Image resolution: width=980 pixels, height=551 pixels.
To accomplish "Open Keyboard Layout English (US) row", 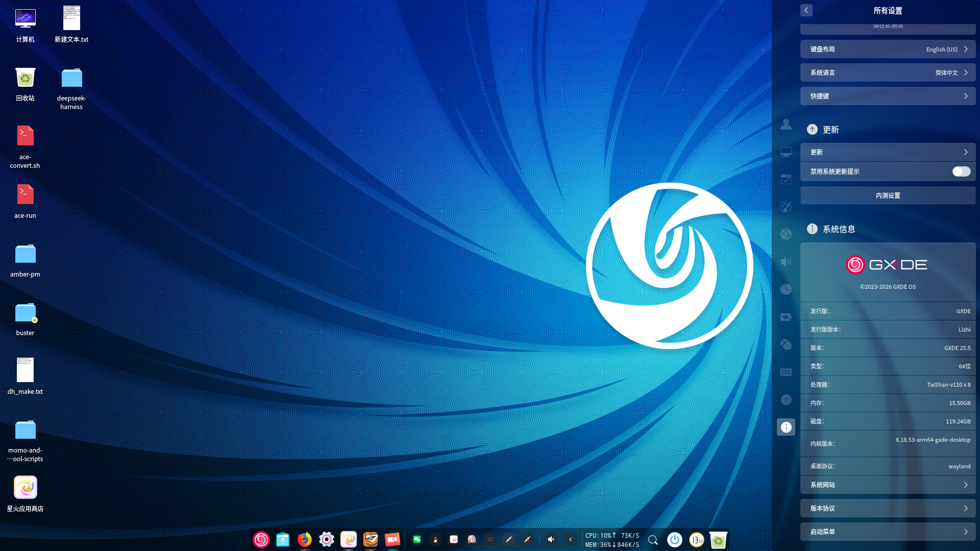I will [888, 49].
